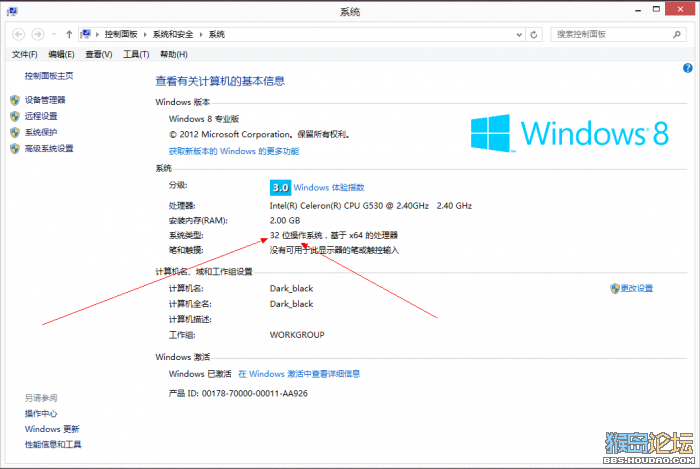The height and width of the screenshot is (469, 700).
Task: Refresh the current page
Action: pos(533,34)
